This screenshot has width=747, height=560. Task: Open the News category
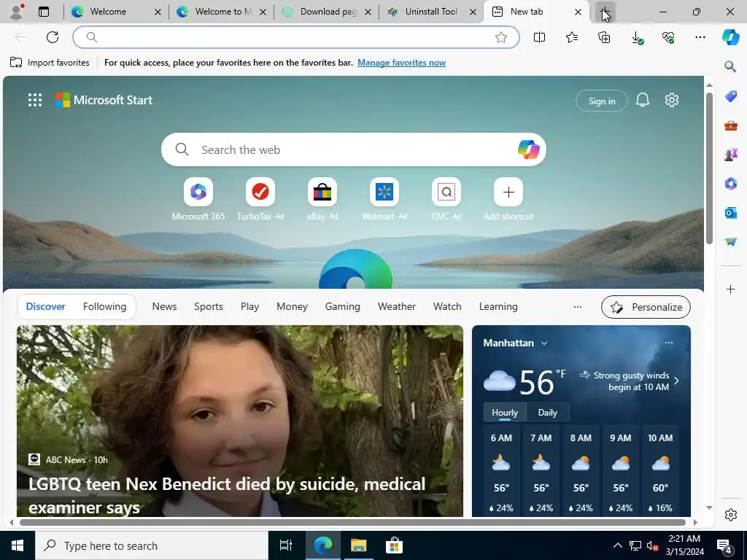pos(164,307)
